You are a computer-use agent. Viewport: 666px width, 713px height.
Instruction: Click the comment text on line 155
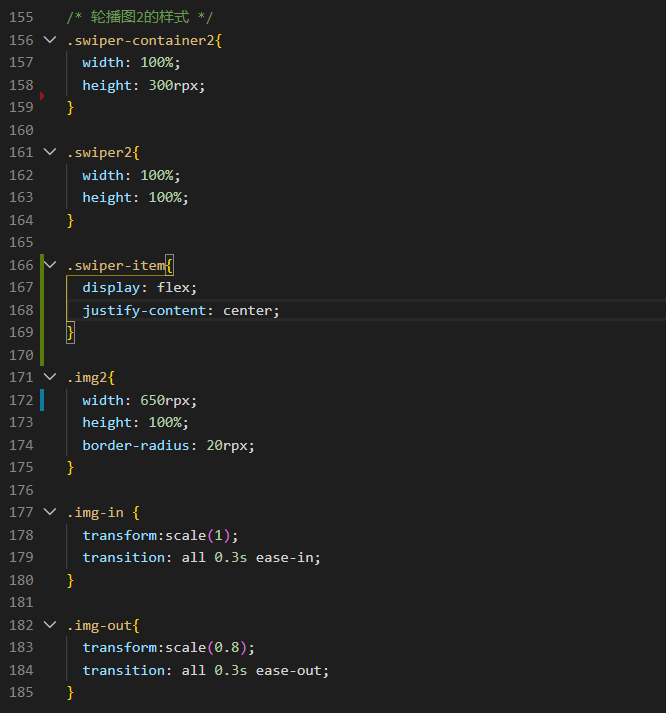tap(140, 17)
